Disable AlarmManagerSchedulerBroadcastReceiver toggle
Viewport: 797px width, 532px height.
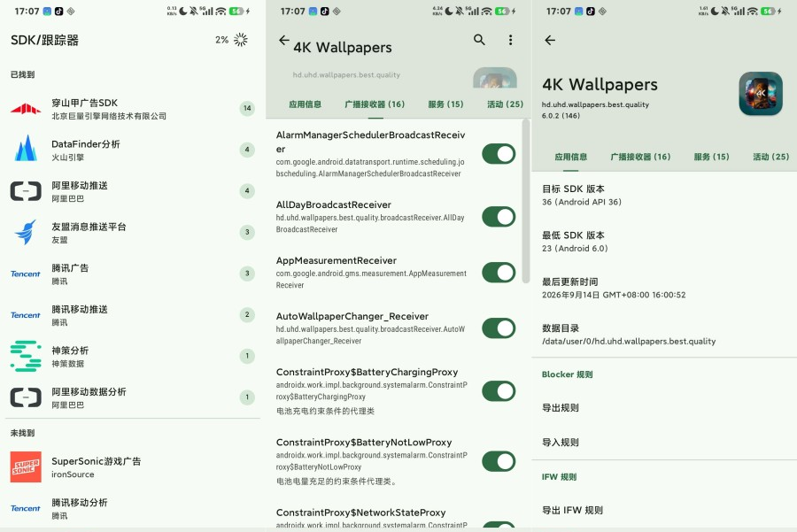[x=499, y=154]
